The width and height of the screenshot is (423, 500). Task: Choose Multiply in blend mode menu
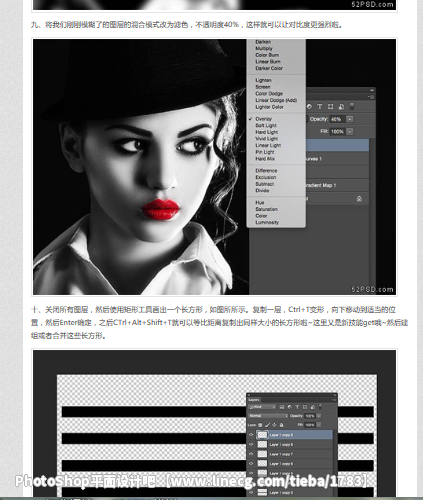pos(264,48)
